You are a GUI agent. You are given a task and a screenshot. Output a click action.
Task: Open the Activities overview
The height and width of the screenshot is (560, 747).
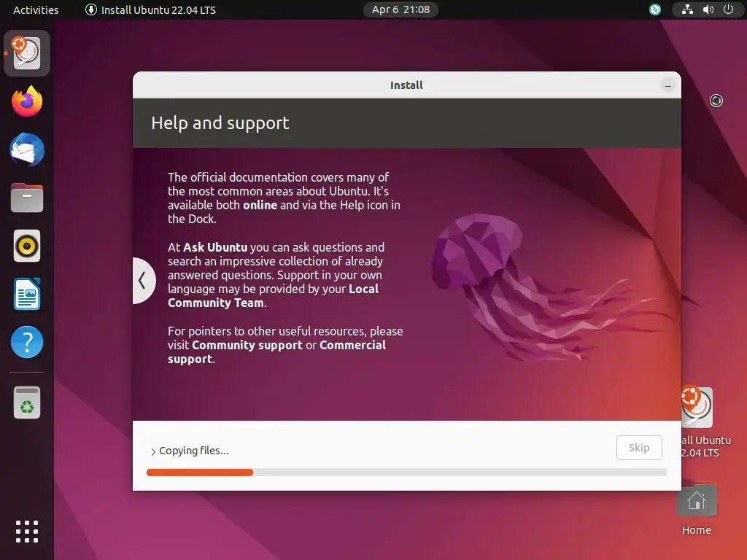click(36, 9)
